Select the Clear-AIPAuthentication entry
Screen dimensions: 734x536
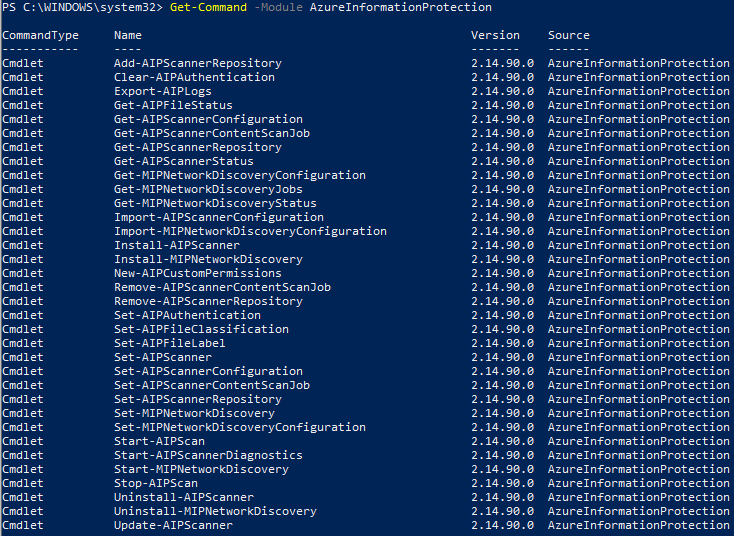pos(194,78)
